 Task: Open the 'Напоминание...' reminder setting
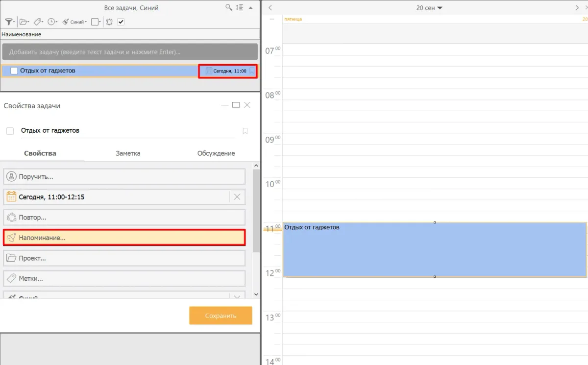pyautogui.click(x=124, y=238)
